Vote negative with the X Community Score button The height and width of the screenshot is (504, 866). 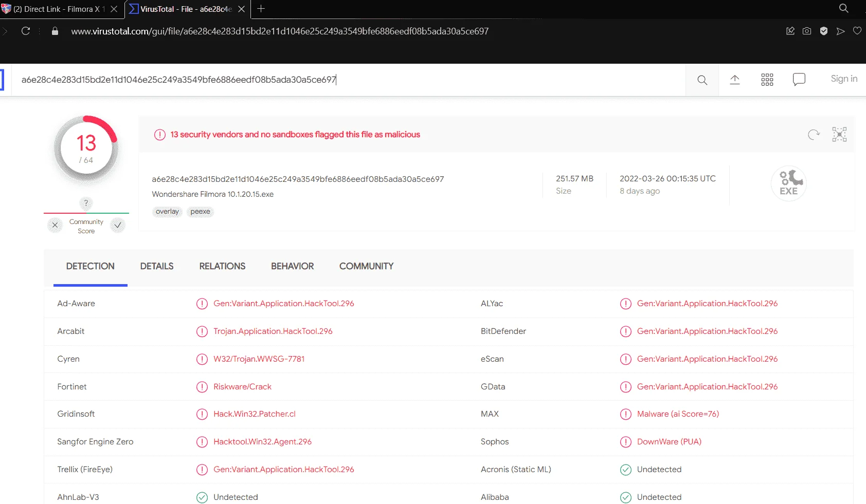55,225
